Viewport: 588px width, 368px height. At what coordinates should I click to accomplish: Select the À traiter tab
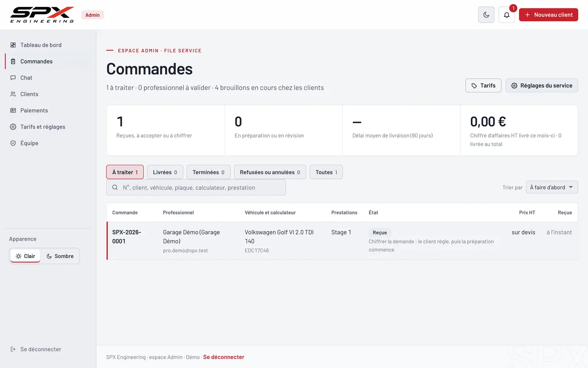[125, 172]
